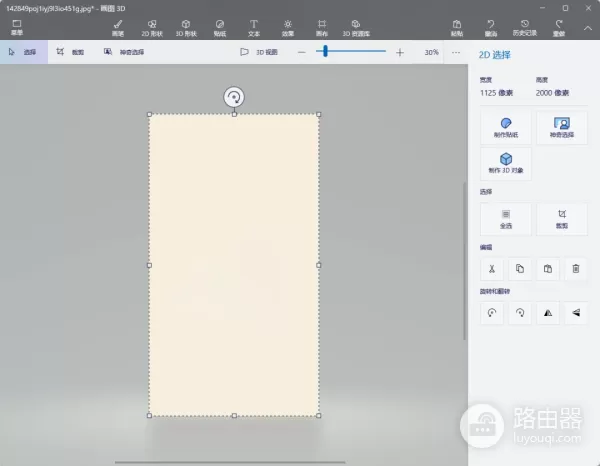Click the plus zoom-in button
Image resolution: width=600 pixels, height=466 pixels.
[x=400, y=52]
